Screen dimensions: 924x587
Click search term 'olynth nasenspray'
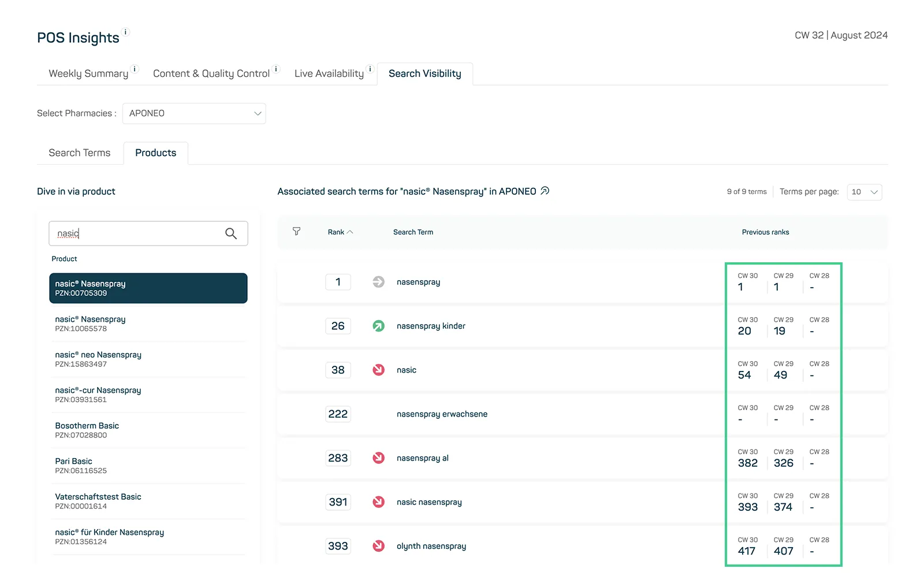(x=431, y=546)
